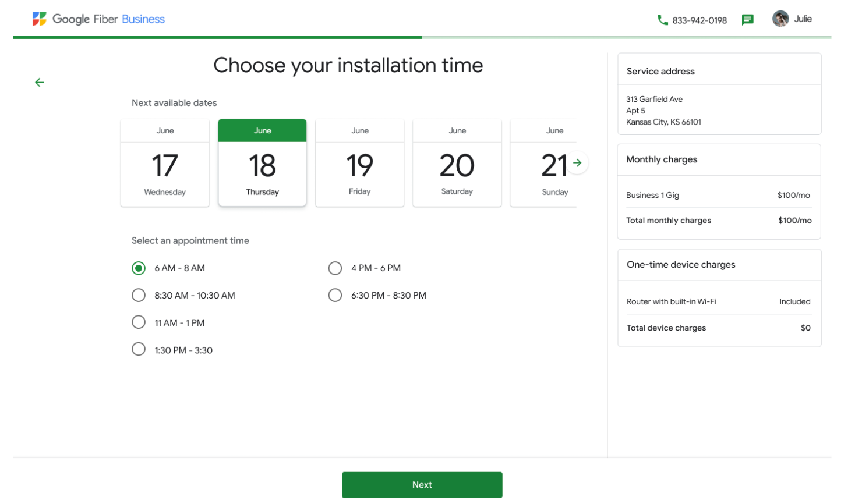This screenshot has width=855, height=504.
Task: Click the Julie account name
Action: 803,19
